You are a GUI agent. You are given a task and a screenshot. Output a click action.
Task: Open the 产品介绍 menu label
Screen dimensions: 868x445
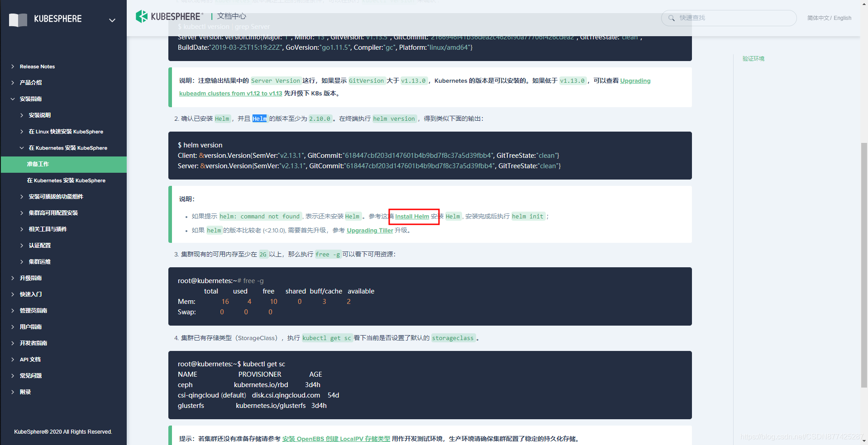[31, 83]
